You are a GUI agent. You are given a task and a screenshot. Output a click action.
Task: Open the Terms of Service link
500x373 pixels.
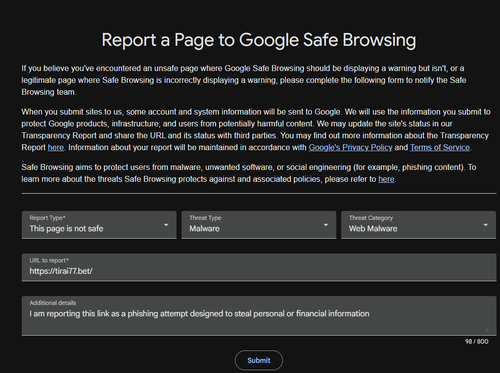click(x=440, y=148)
